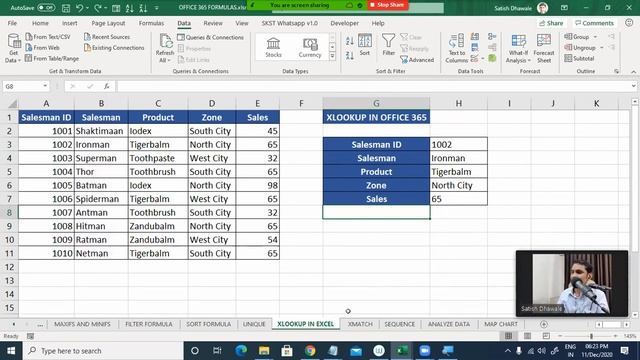The image size is (640, 360).
Task: Click From Text/CSV import button
Action: tap(48, 37)
